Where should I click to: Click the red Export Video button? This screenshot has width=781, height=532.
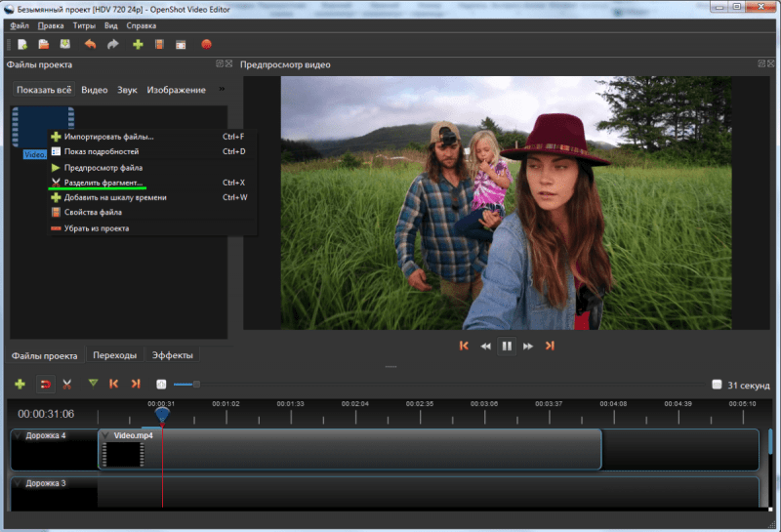[x=206, y=45]
